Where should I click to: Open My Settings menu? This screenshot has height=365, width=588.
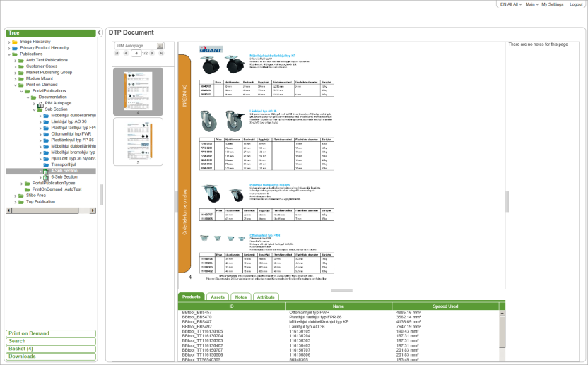pos(552,4)
